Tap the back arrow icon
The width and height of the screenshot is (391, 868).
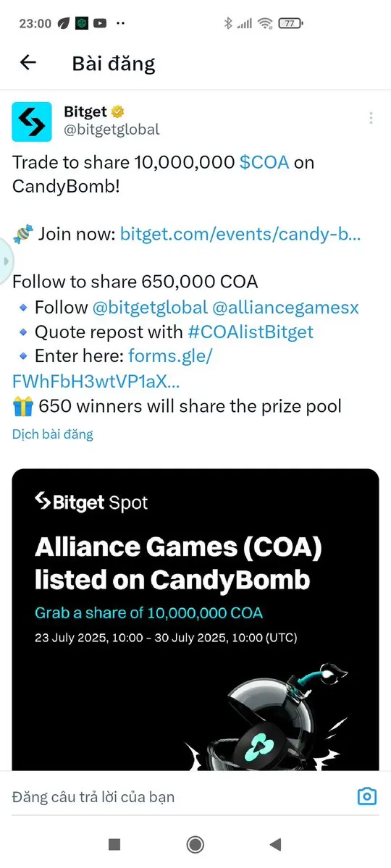[x=28, y=63]
